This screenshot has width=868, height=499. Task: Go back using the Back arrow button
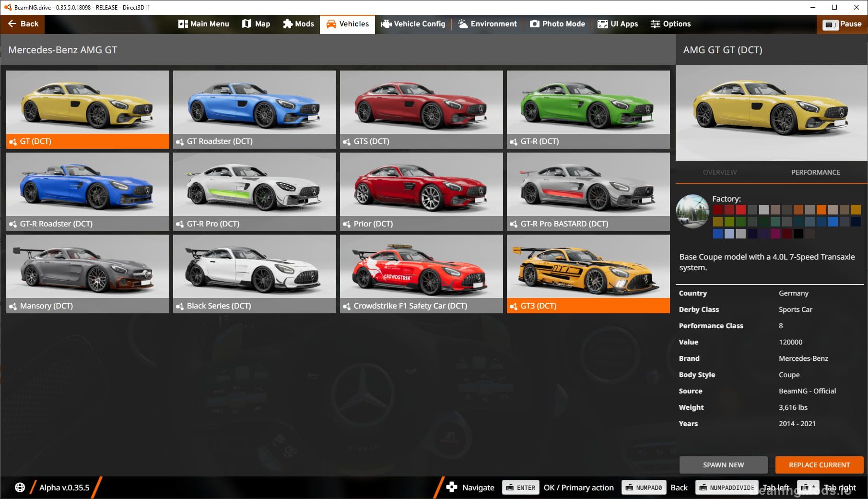(23, 24)
